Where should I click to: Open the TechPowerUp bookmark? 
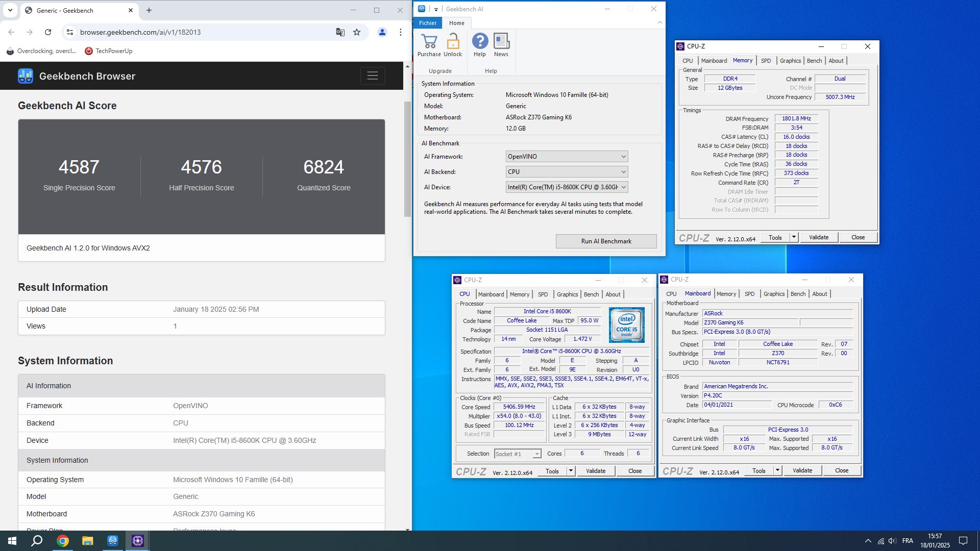(x=109, y=51)
